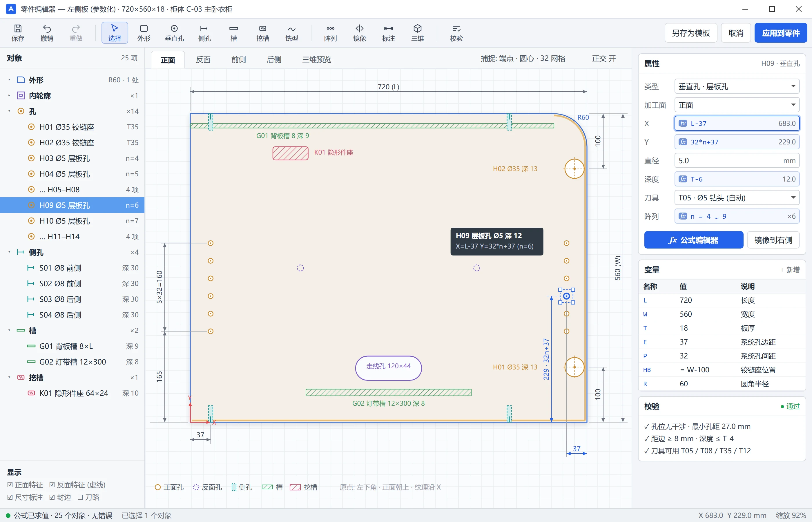Activate the 选择 select tool
812x522 pixels.
[x=115, y=33]
